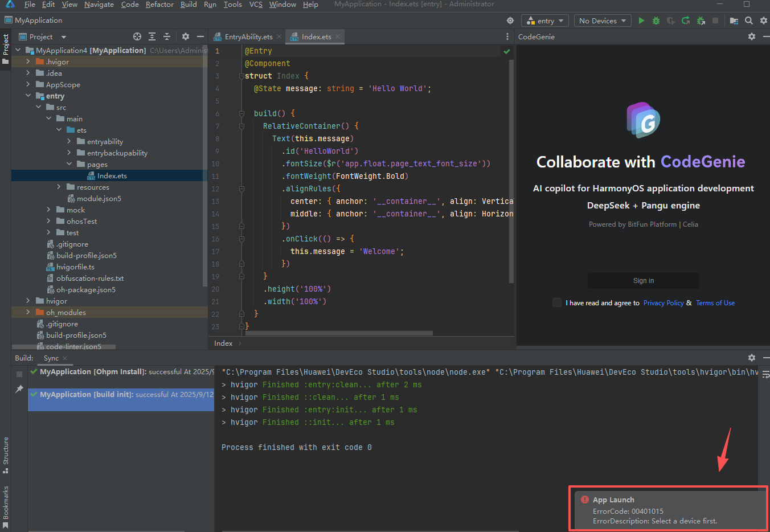Check the privacy policy agreement checkbox
The height and width of the screenshot is (532, 770).
(x=557, y=302)
